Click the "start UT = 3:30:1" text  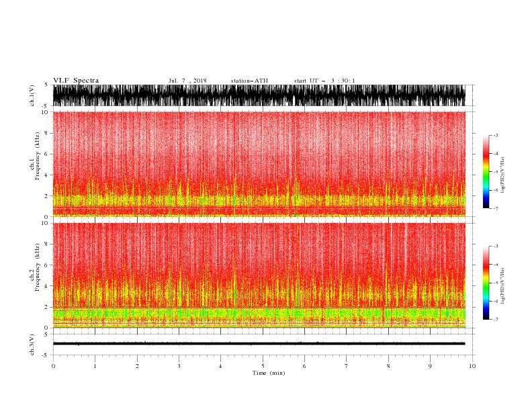(324, 81)
